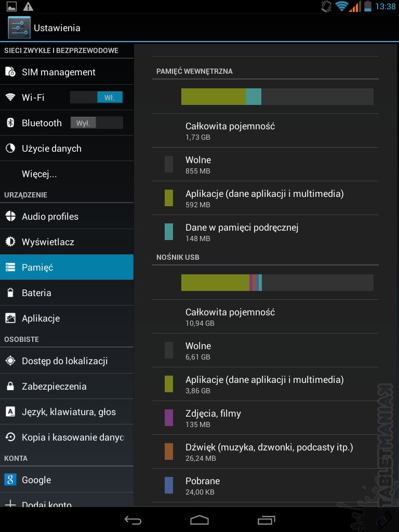Viewport: 399px width, 532px height.
Task: Tap the Google account icon
Action: pos(10,480)
